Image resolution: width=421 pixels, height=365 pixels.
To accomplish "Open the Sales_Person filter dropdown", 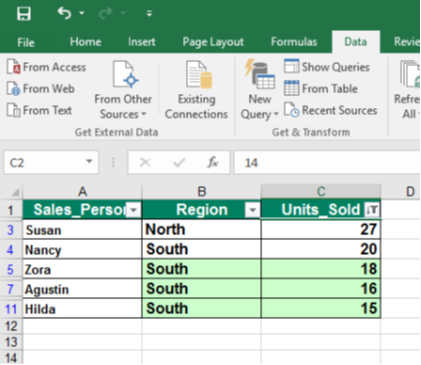I will pos(134,210).
